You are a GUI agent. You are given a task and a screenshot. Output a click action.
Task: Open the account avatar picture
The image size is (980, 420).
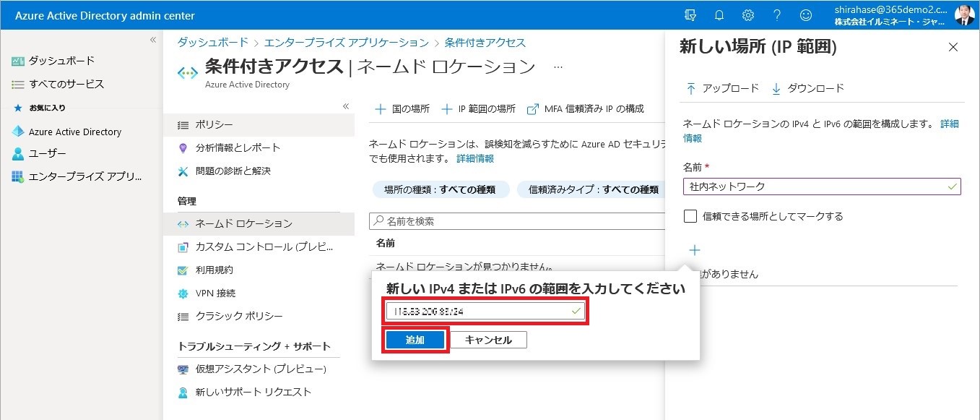pyautogui.click(x=964, y=15)
